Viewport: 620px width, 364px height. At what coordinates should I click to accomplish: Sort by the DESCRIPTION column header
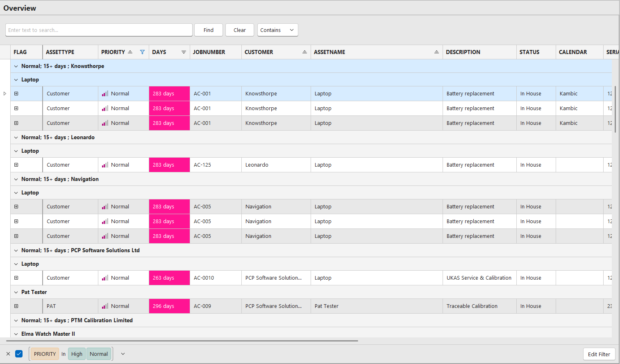(x=479, y=52)
